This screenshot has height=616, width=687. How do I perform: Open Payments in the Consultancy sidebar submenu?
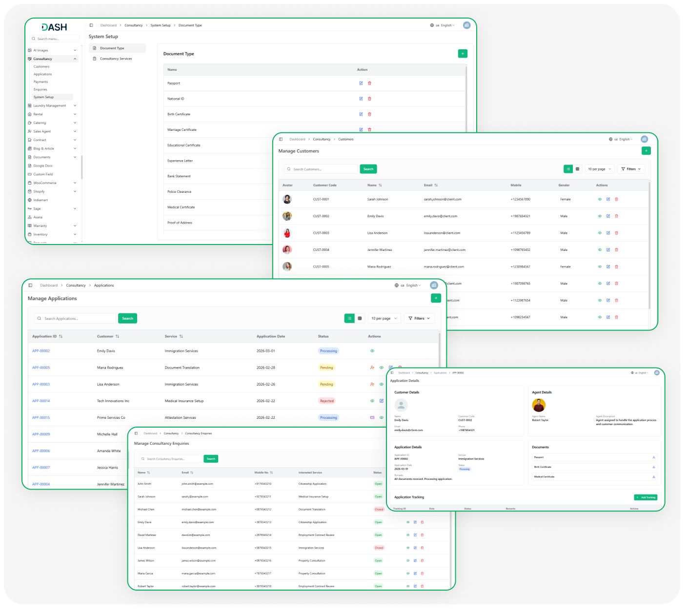coord(41,82)
